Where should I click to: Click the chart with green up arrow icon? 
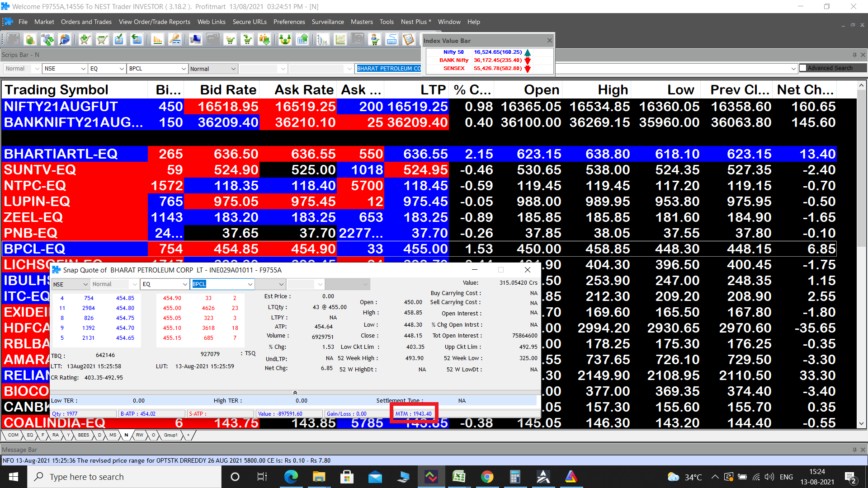pyautogui.click(x=302, y=40)
